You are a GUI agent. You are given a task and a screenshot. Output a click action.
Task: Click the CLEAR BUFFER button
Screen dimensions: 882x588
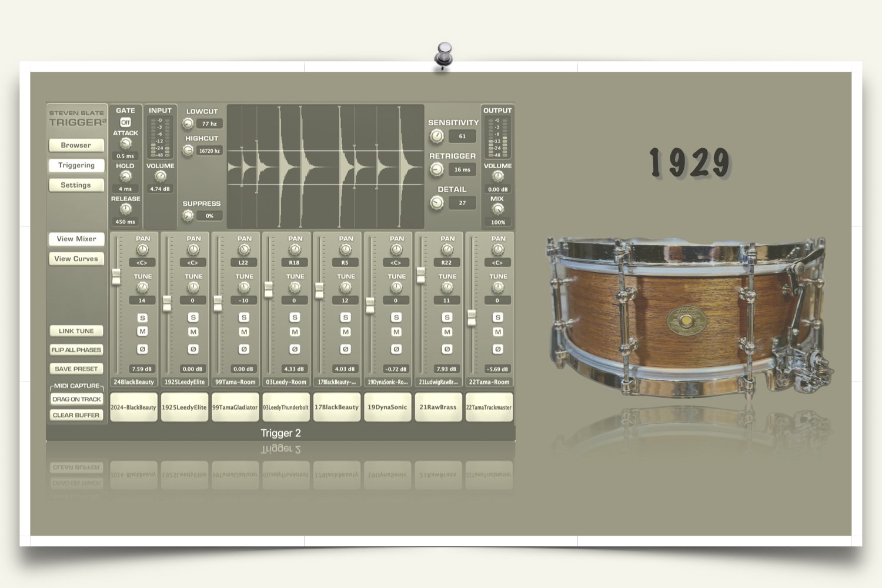tap(76, 415)
